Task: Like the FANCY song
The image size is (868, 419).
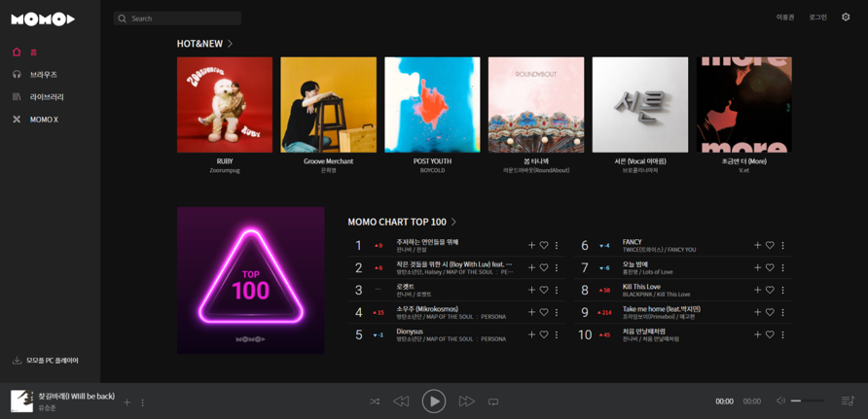Action: 770,245
